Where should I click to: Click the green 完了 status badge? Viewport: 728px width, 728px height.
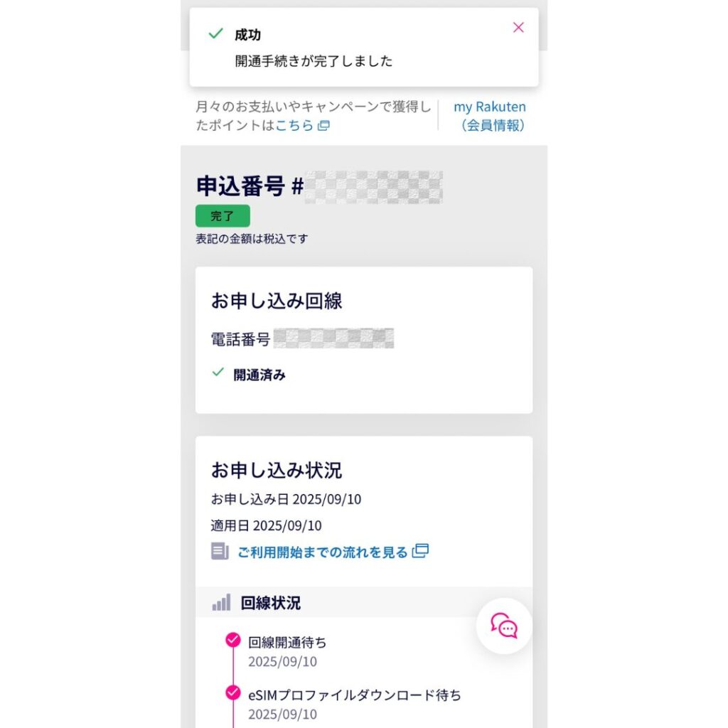coord(223,216)
